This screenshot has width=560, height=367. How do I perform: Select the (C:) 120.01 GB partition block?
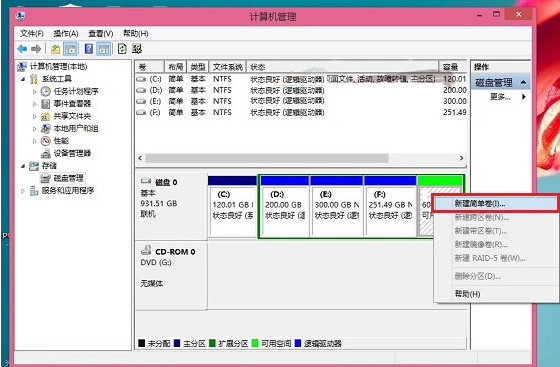click(232, 206)
